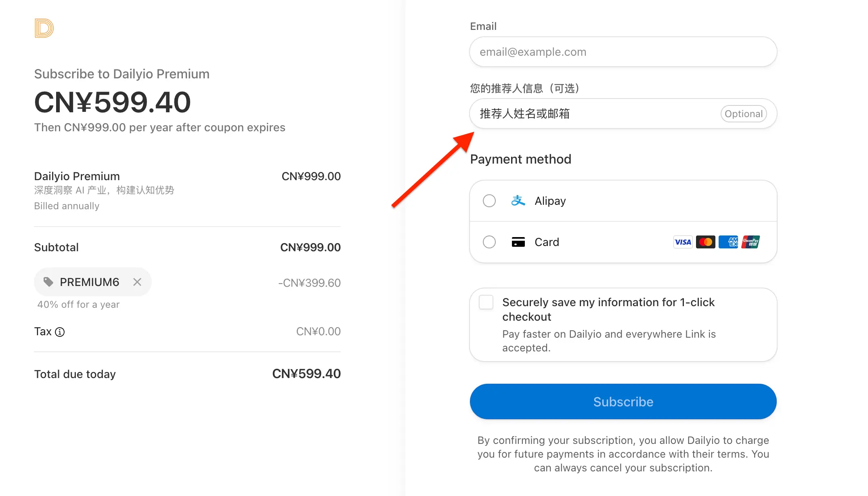This screenshot has width=868, height=496.
Task: Click the American Express logo
Action: (x=728, y=242)
